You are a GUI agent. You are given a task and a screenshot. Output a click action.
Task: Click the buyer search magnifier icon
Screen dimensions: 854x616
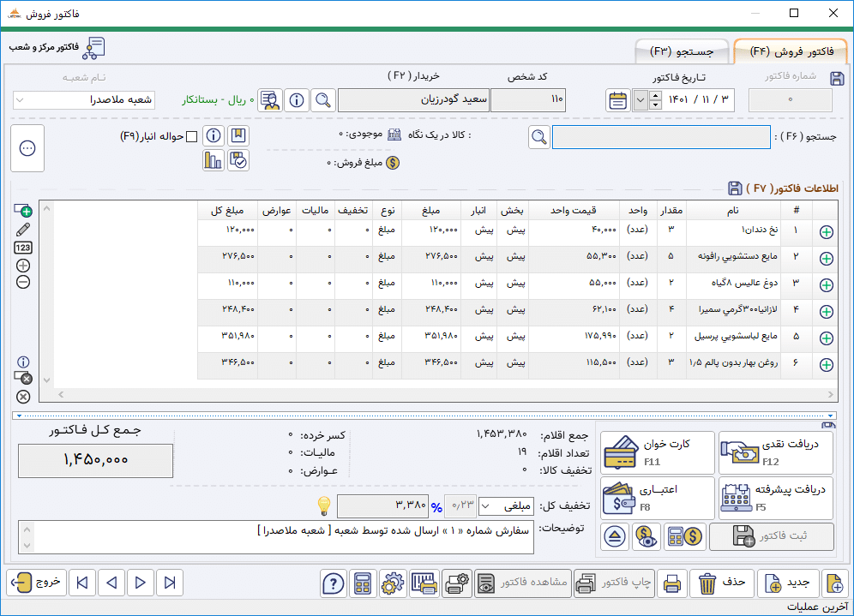coord(323,100)
